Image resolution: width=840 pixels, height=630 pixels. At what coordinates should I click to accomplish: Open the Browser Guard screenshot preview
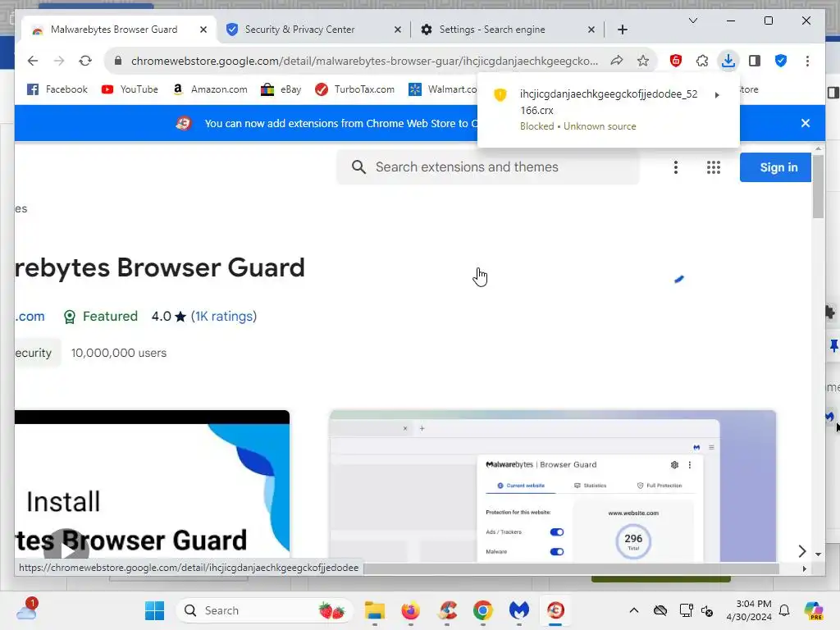pyautogui.click(x=552, y=486)
